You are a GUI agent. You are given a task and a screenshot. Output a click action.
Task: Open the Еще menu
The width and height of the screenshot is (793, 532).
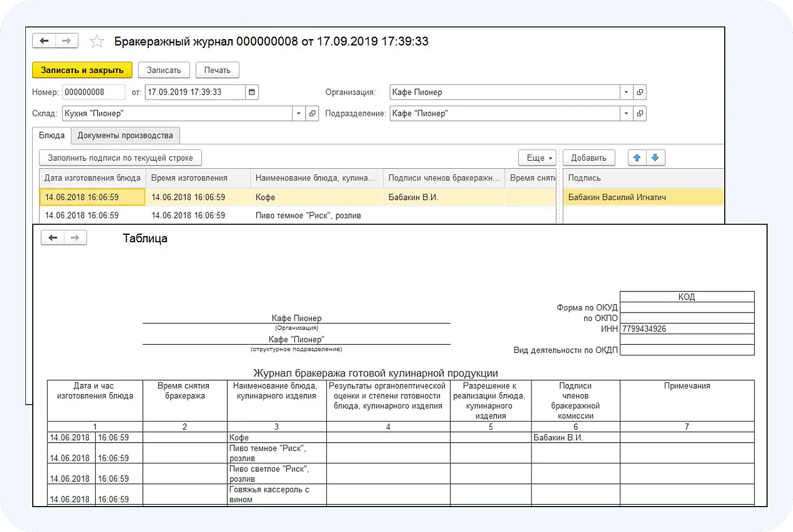(538, 158)
